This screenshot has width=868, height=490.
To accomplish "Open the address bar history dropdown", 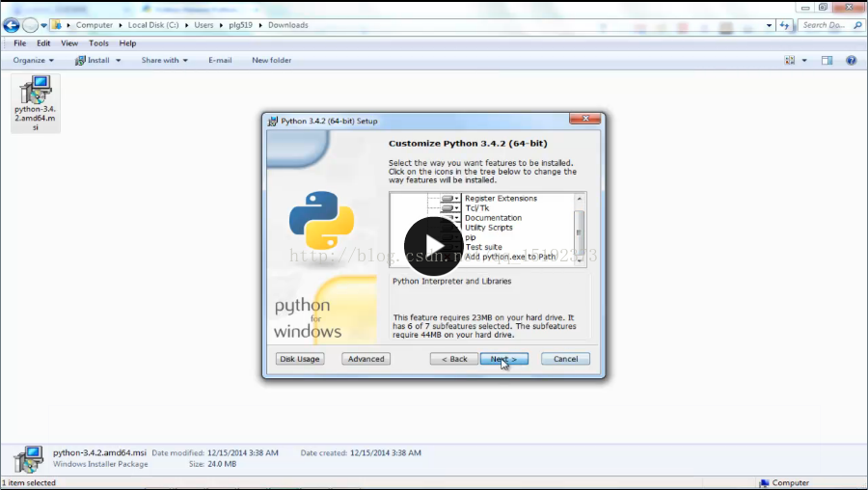I will tap(769, 25).
